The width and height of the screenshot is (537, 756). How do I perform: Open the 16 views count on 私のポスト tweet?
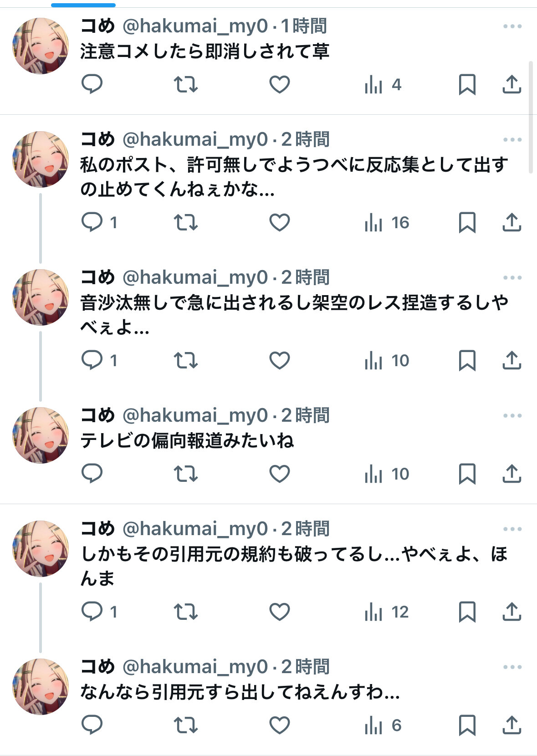387,222
